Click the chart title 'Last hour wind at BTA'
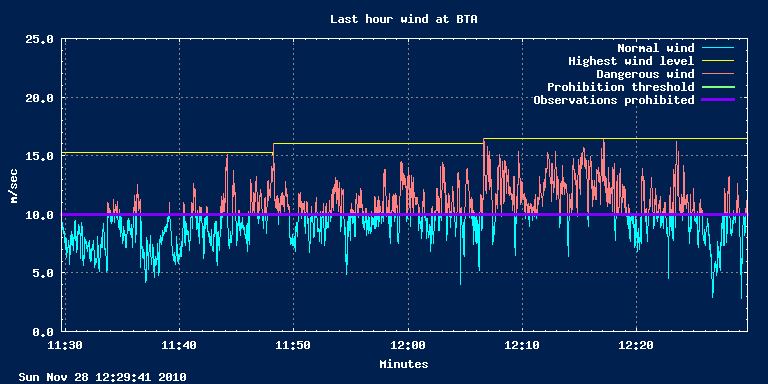Screen dimensions: 768x384 [x=404, y=19]
